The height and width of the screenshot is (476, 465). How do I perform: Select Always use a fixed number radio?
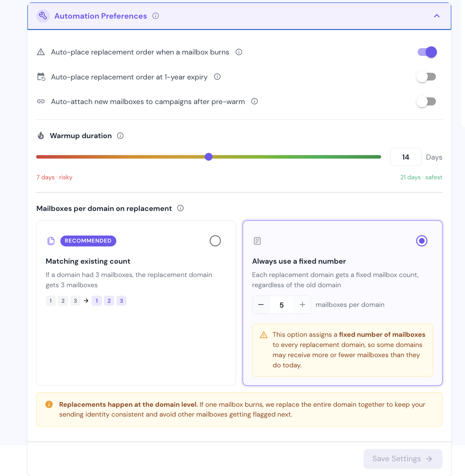point(422,241)
